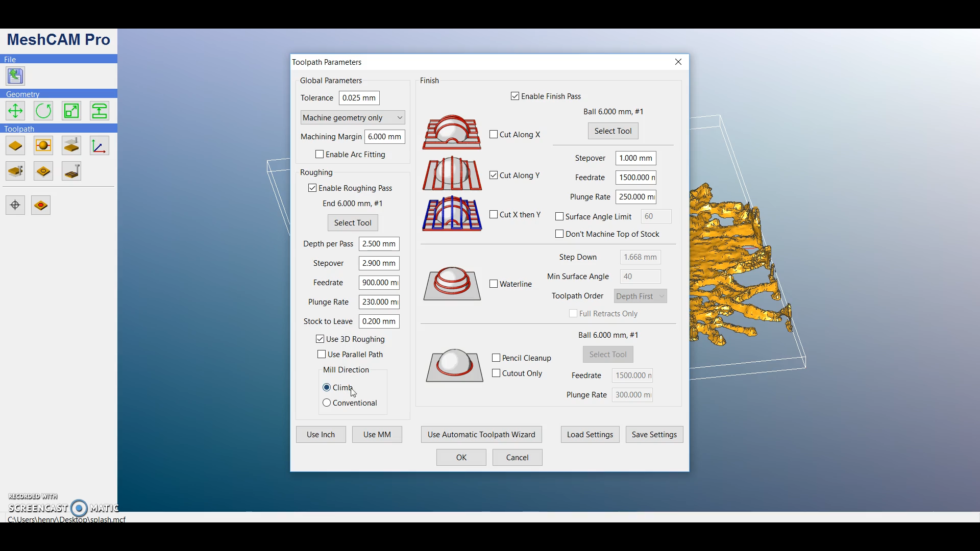Click the Set Program Zero axes icon

99,146
